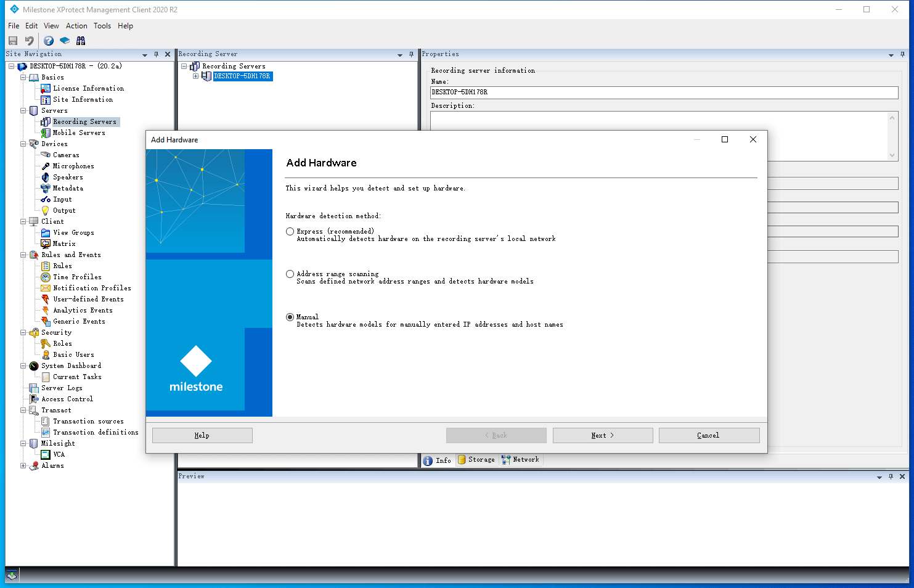Open the View menu
The height and width of the screenshot is (588, 914).
click(51, 26)
